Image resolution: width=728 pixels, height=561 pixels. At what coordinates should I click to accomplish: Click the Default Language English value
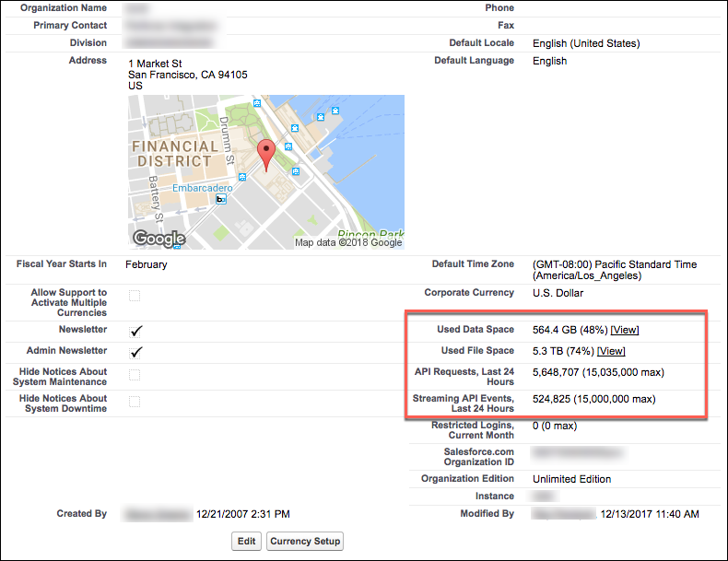550,61
